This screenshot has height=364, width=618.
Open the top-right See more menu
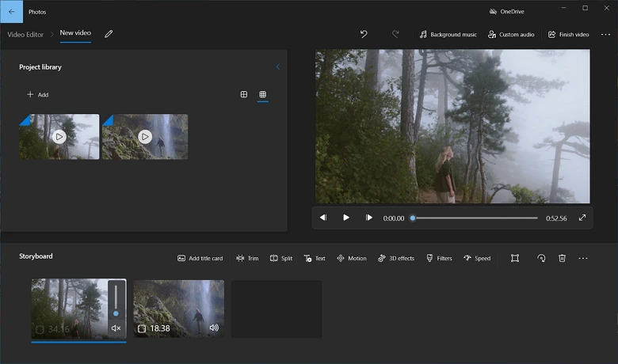pyautogui.click(x=605, y=35)
